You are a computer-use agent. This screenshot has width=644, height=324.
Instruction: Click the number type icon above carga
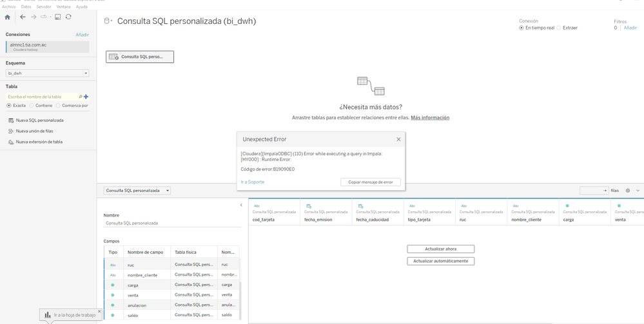(x=567, y=205)
